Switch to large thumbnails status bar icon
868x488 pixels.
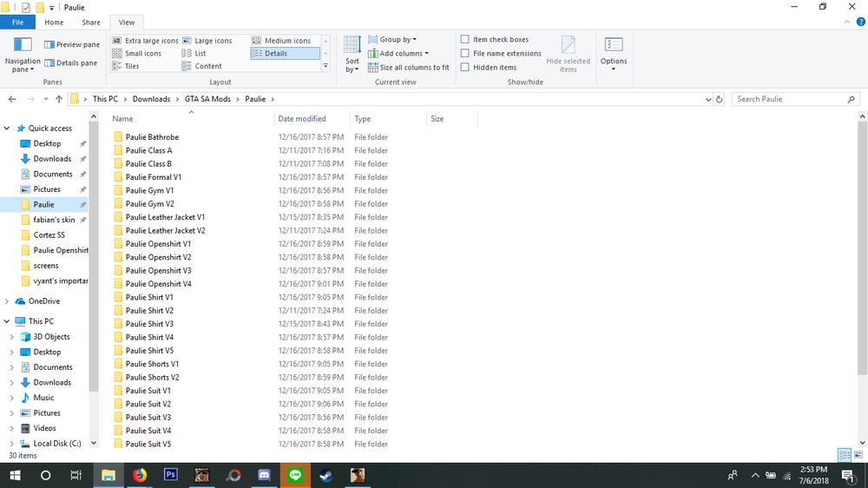(x=858, y=455)
